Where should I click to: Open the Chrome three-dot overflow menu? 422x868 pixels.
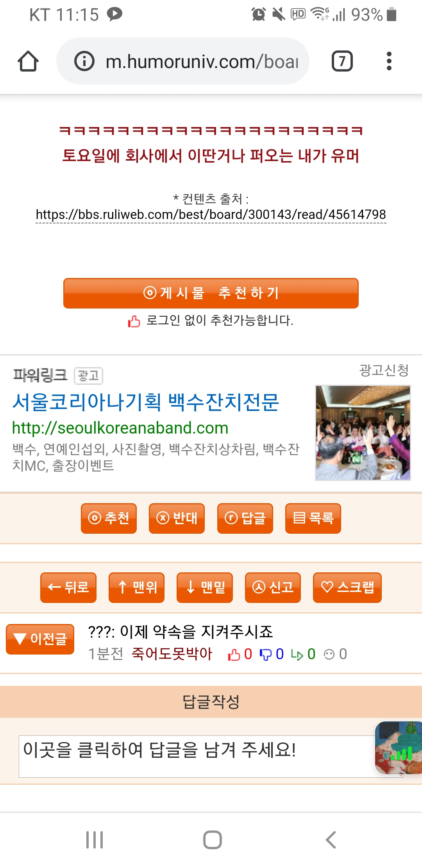coord(389,61)
